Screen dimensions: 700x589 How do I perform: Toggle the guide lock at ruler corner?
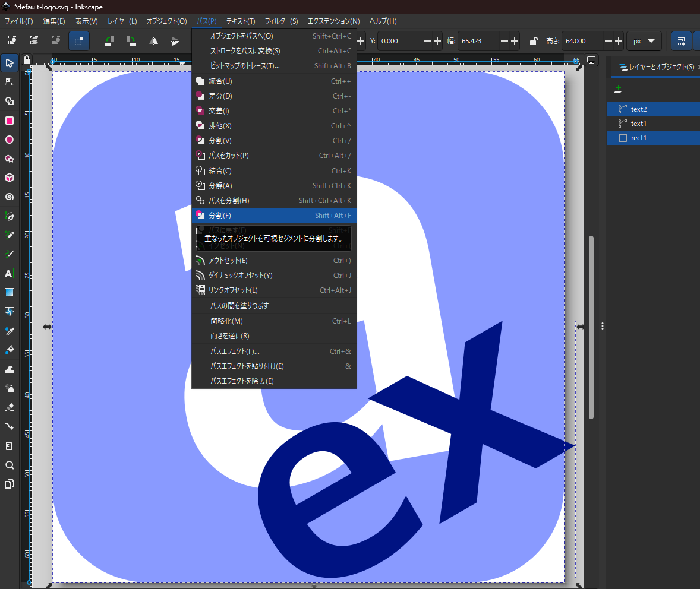[26, 60]
